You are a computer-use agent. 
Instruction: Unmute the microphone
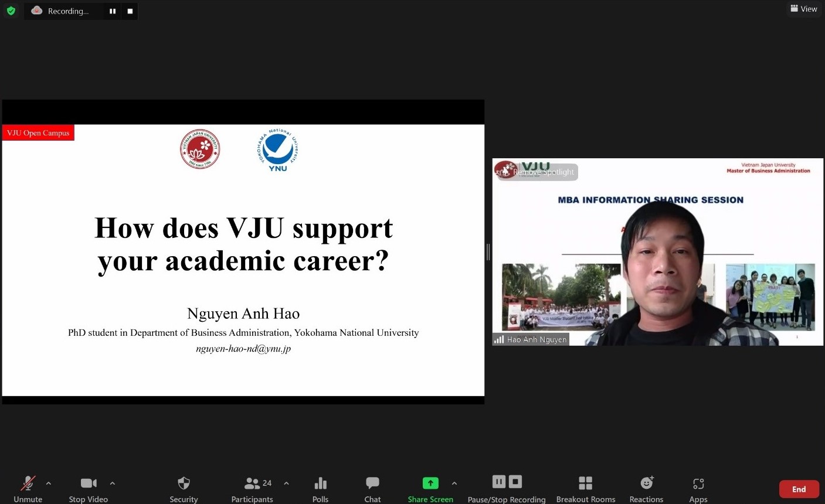click(x=28, y=489)
